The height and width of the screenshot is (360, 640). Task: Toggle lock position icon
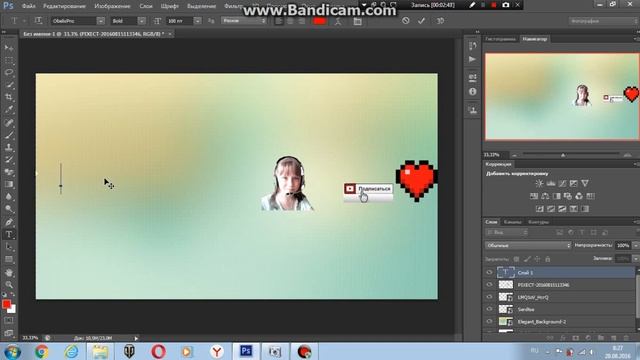537,259
